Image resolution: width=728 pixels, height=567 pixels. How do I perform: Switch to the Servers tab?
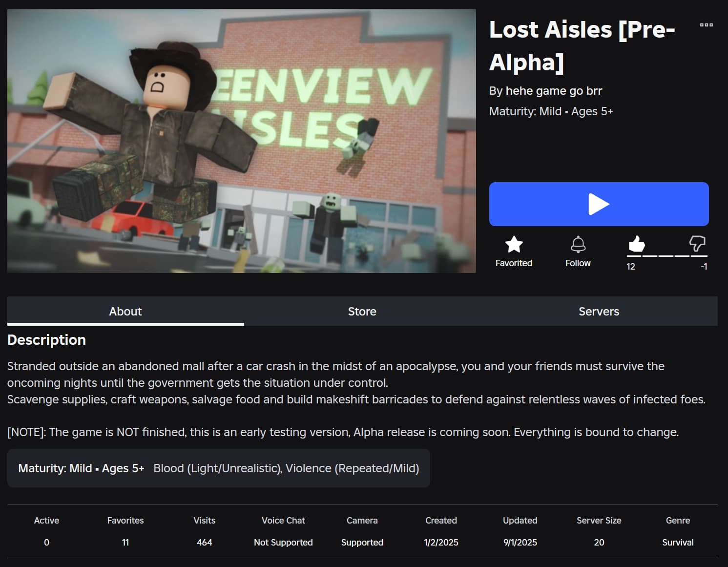[x=599, y=311]
